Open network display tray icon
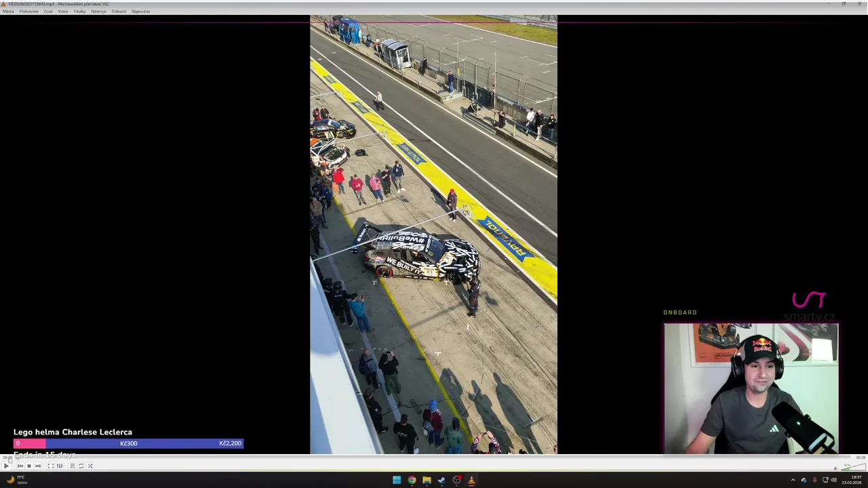This screenshot has width=868, height=488. point(825,480)
